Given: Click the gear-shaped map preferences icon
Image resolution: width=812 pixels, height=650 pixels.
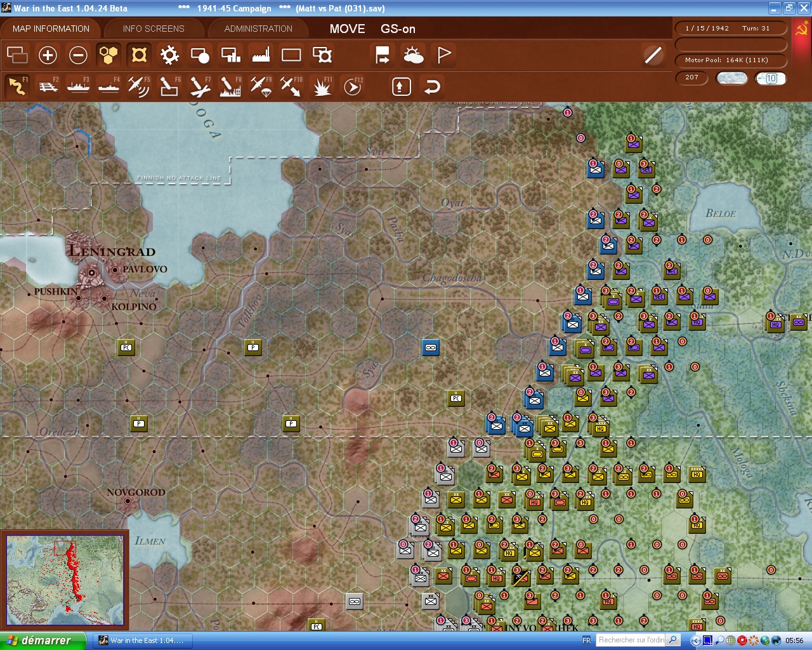Looking at the screenshot, I should click(x=169, y=55).
